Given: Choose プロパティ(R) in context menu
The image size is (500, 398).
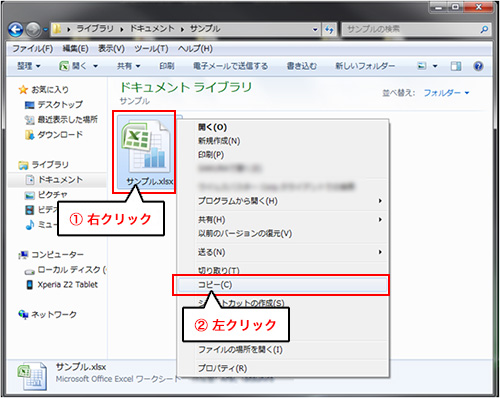Looking at the screenshot, I should tap(223, 368).
